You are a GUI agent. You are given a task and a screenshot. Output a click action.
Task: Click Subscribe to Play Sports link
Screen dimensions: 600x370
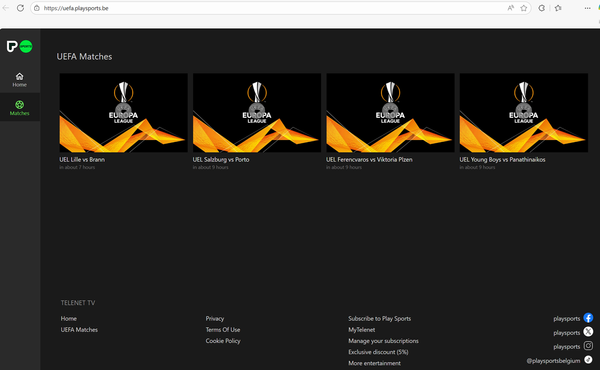pyautogui.click(x=380, y=318)
